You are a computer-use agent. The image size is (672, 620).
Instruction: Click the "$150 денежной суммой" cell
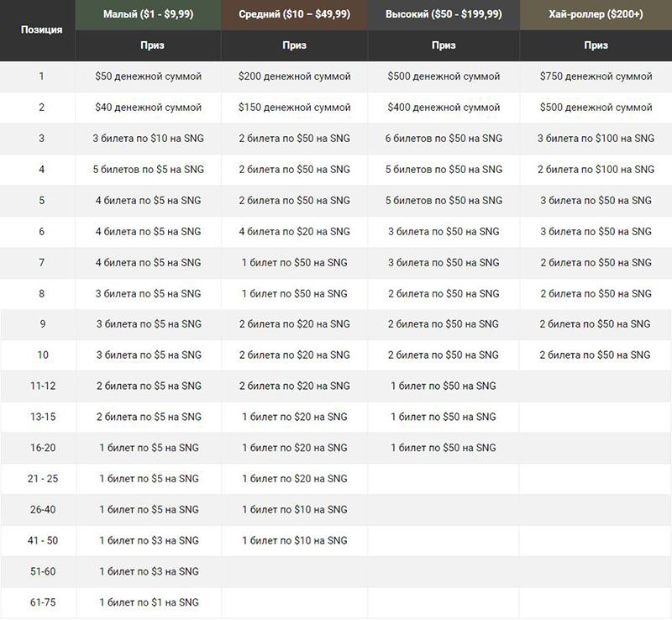295,108
